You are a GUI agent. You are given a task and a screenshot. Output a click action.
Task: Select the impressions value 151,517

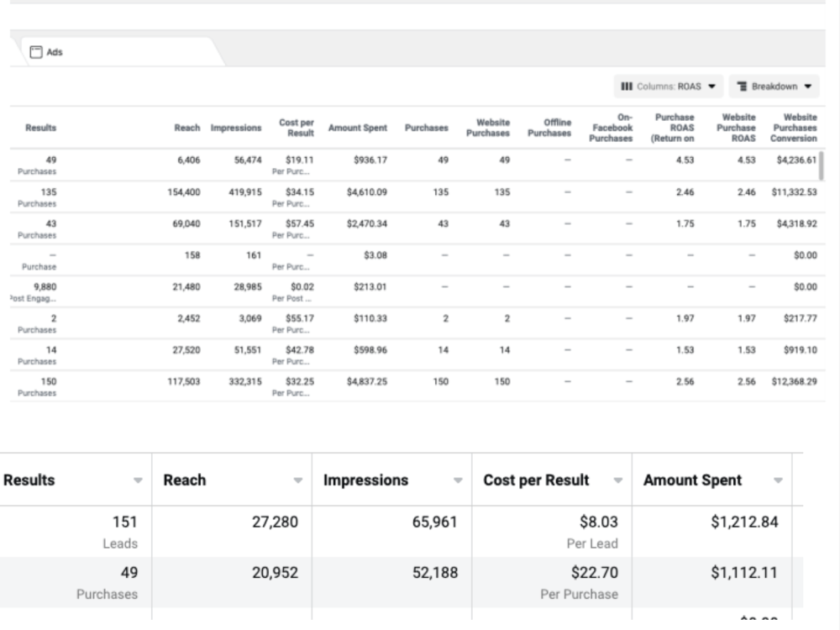coord(244,223)
